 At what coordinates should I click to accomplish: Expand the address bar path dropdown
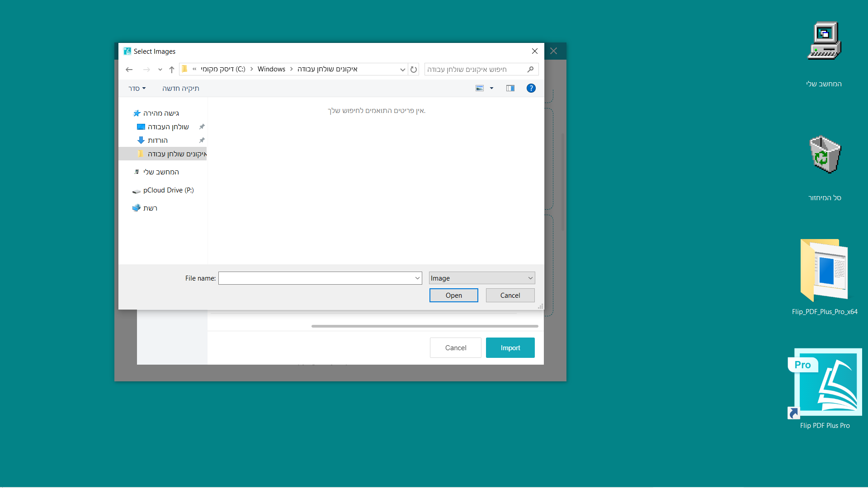(x=402, y=70)
